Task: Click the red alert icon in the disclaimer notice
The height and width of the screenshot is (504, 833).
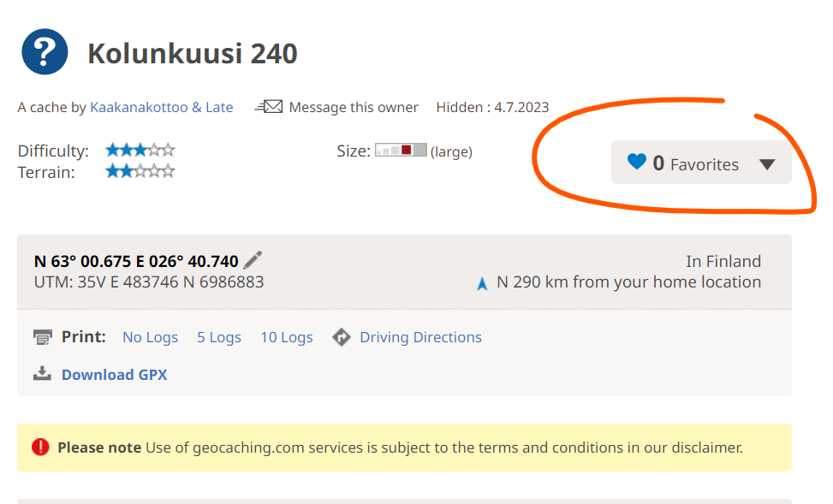Action: coord(41,447)
